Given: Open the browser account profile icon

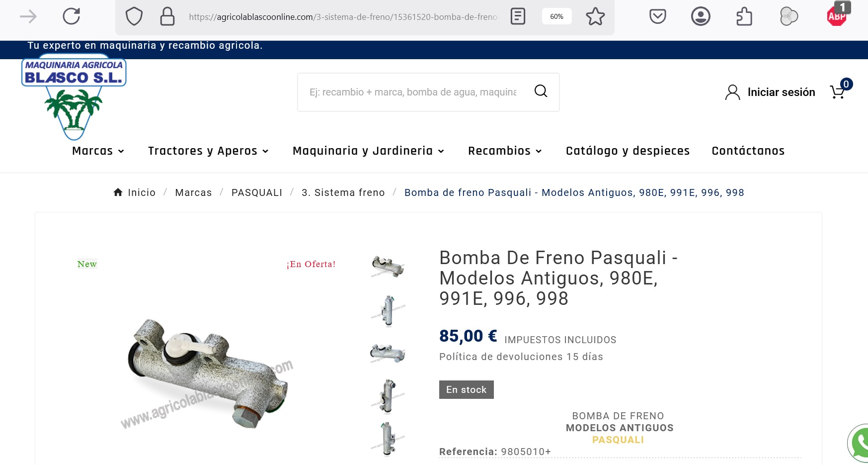Looking at the screenshot, I should coord(701,16).
